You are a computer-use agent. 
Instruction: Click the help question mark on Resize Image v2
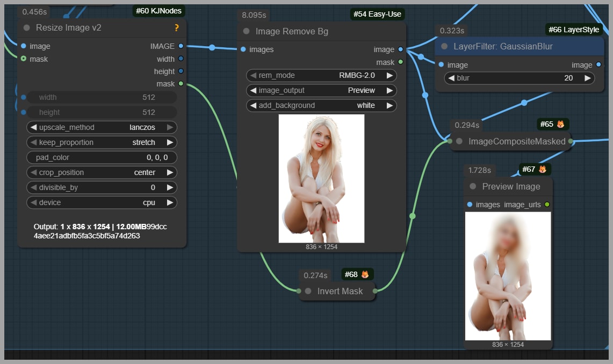click(x=177, y=28)
